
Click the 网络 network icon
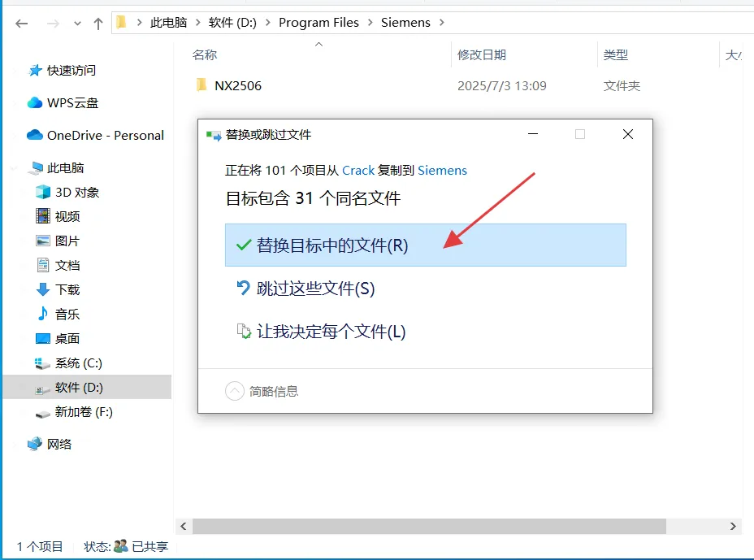point(35,444)
